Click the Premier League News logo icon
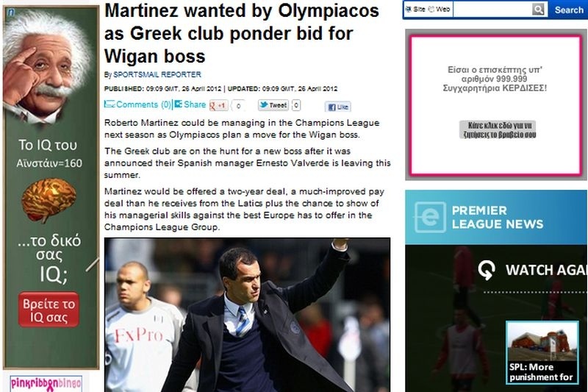Screen dimensions: 588x392 tap(430, 217)
